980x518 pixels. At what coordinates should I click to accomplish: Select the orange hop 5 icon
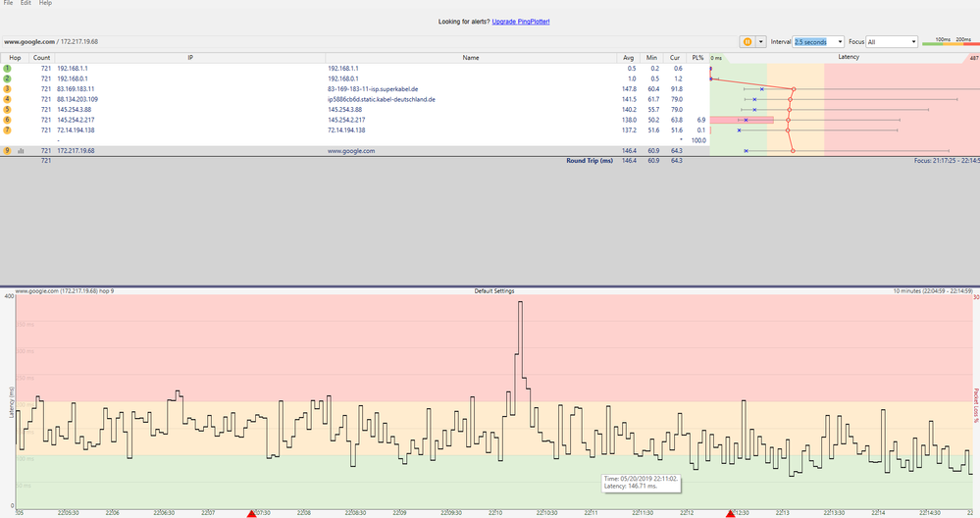tap(8, 109)
